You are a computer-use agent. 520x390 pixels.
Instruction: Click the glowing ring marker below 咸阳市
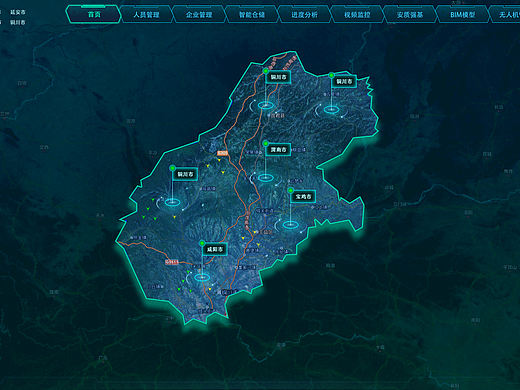202,277
